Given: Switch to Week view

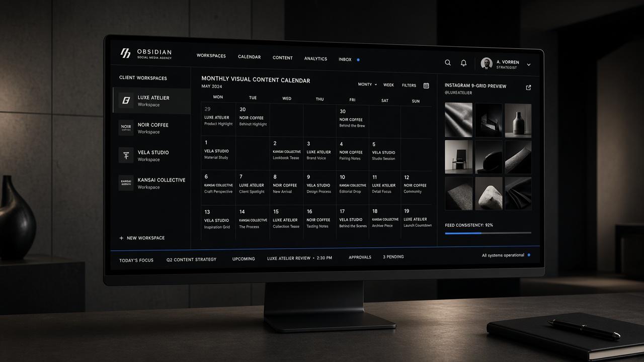Looking at the screenshot, I should tap(388, 85).
